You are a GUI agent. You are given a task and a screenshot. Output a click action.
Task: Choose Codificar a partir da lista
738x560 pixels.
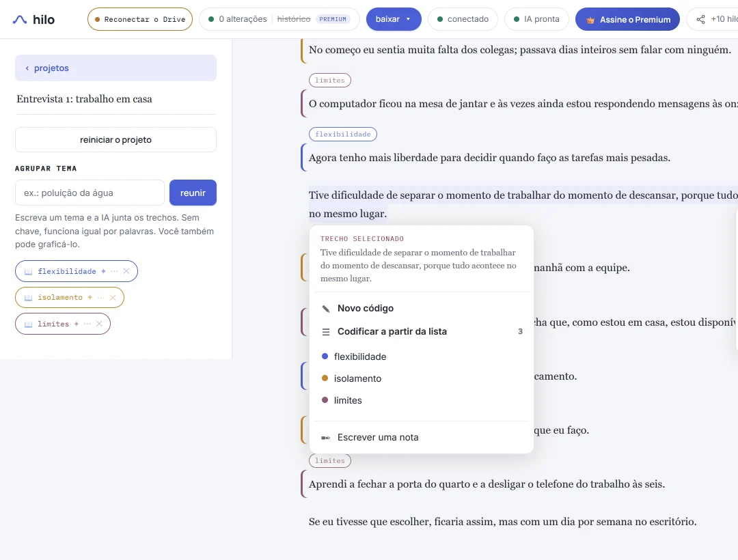pos(421,331)
